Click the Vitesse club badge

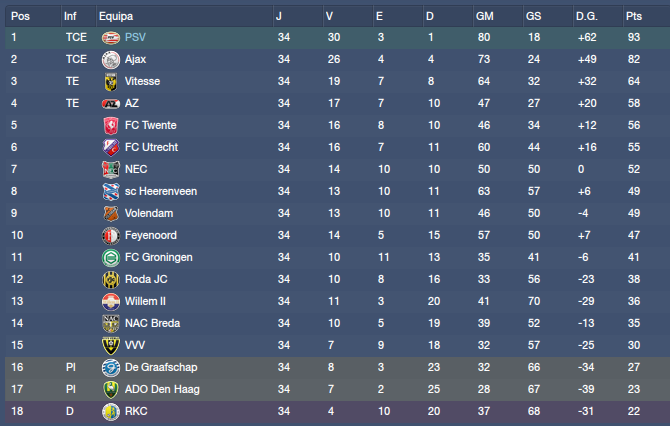click(x=110, y=81)
